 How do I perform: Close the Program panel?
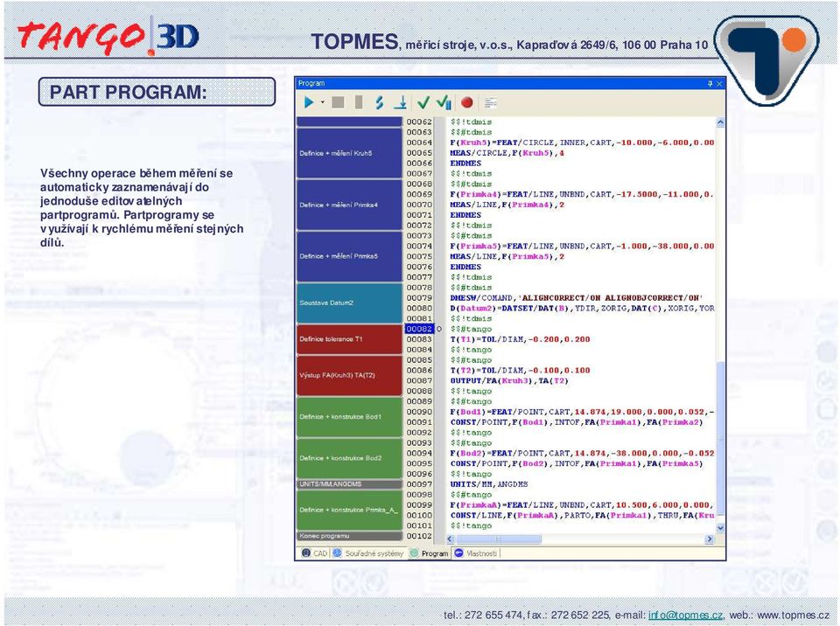coord(719,84)
